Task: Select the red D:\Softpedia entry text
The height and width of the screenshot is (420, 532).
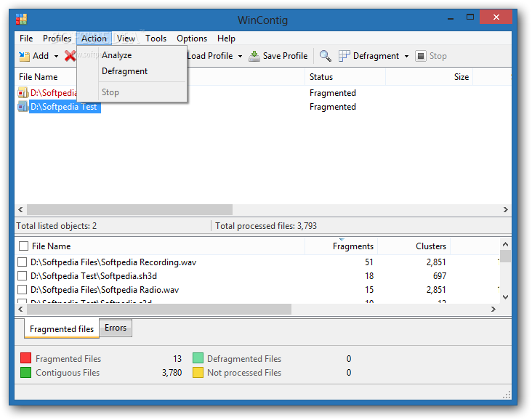Action: point(54,92)
